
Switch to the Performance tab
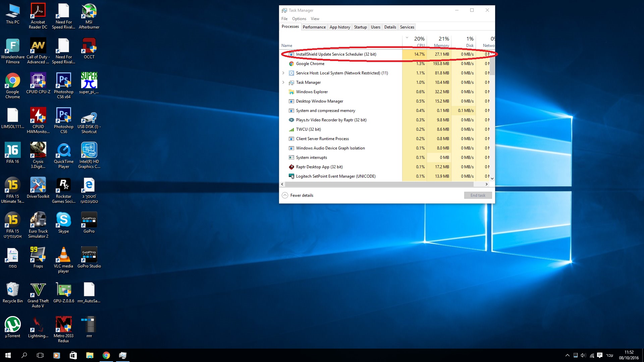[x=314, y=27]
